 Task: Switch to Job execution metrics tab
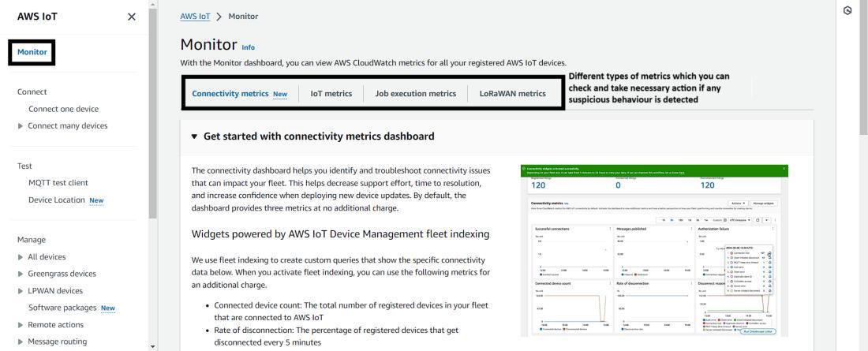416,94
